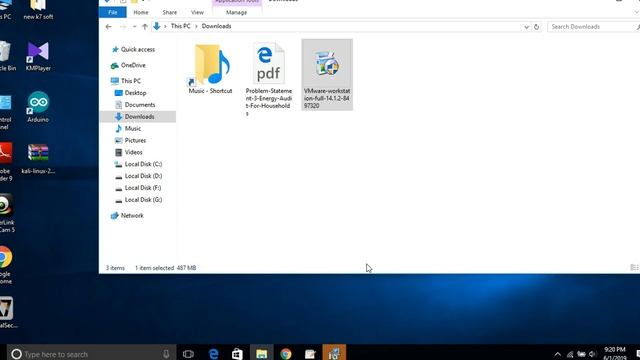The height and width of the screenshot is (360, 640).
Task: Show hidden system tray icons chevron
Action: point(558,354)
